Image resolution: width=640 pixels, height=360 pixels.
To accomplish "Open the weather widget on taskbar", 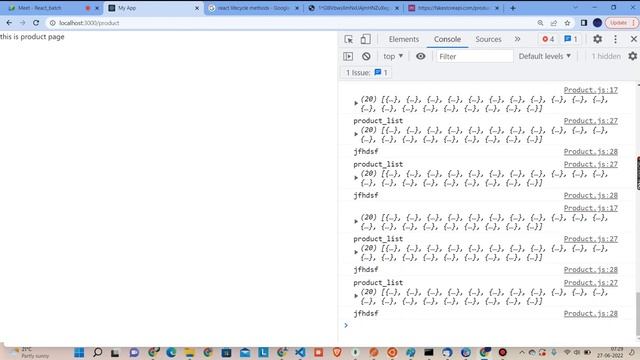I will click(x=29, y=352).
